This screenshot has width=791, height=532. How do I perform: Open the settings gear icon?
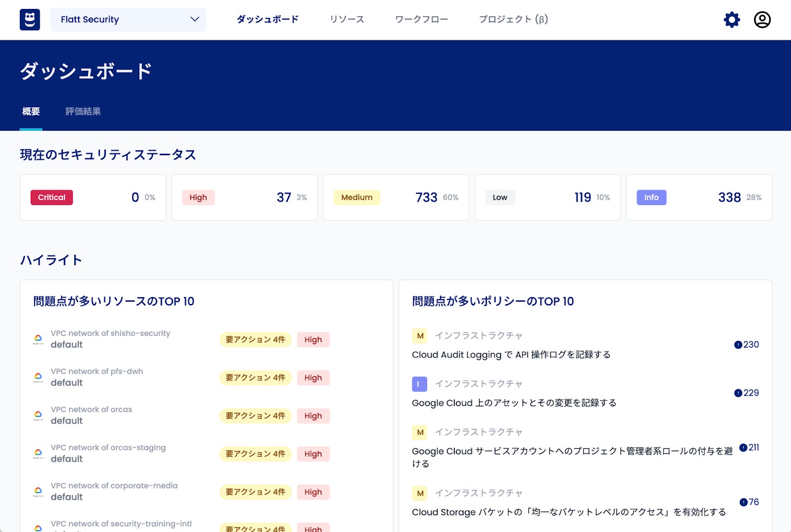click(732, 20)
